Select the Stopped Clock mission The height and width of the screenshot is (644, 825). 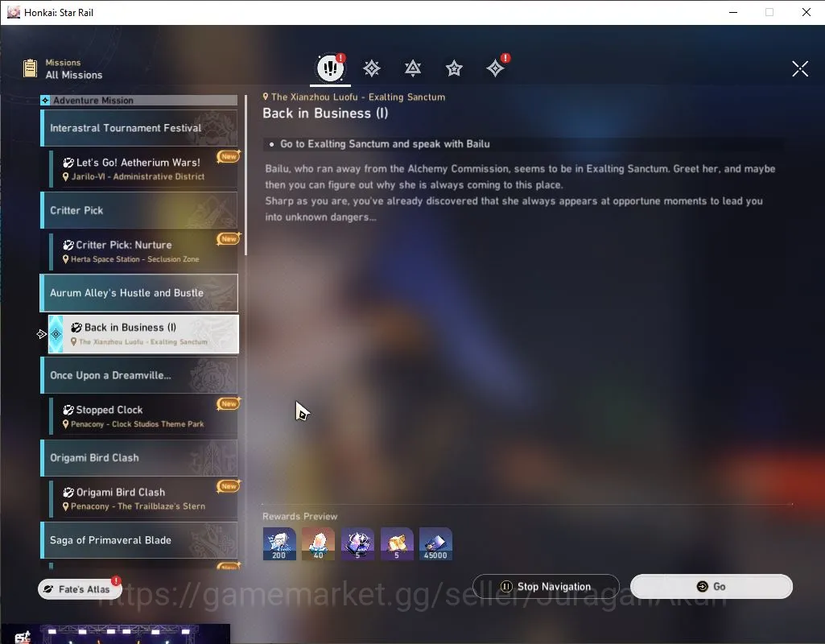[x=143, y=416]
